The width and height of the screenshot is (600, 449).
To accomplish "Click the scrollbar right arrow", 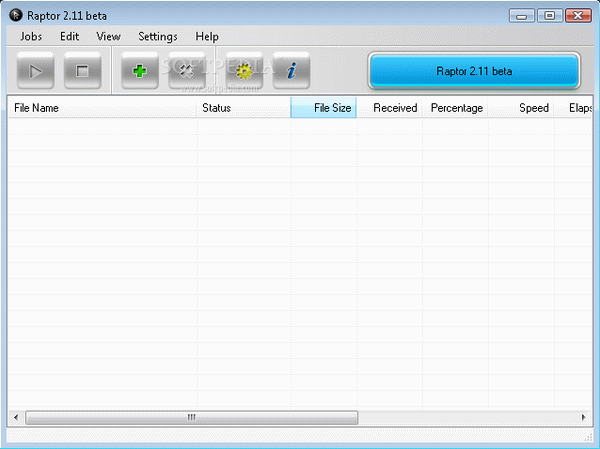I will 584,417.
